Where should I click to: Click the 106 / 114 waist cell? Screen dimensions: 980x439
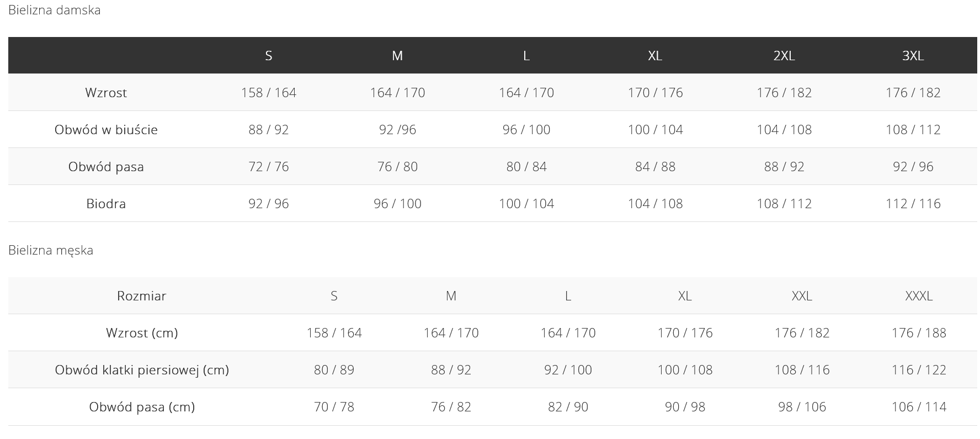[919, 407]
